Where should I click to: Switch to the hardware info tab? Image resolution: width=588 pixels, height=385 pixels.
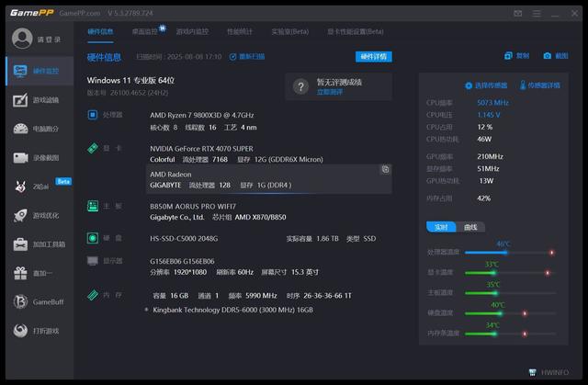(x=100, y=31)
